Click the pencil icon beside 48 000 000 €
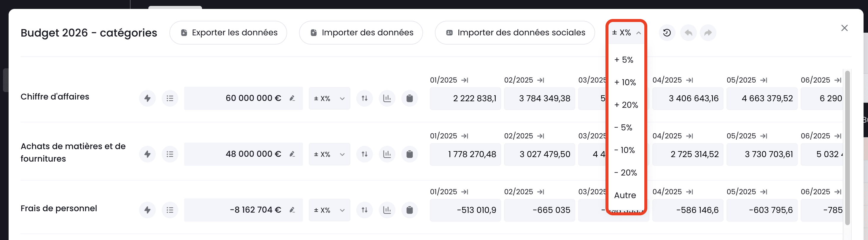This screenshot has height=240, width=868. [292, 154]
